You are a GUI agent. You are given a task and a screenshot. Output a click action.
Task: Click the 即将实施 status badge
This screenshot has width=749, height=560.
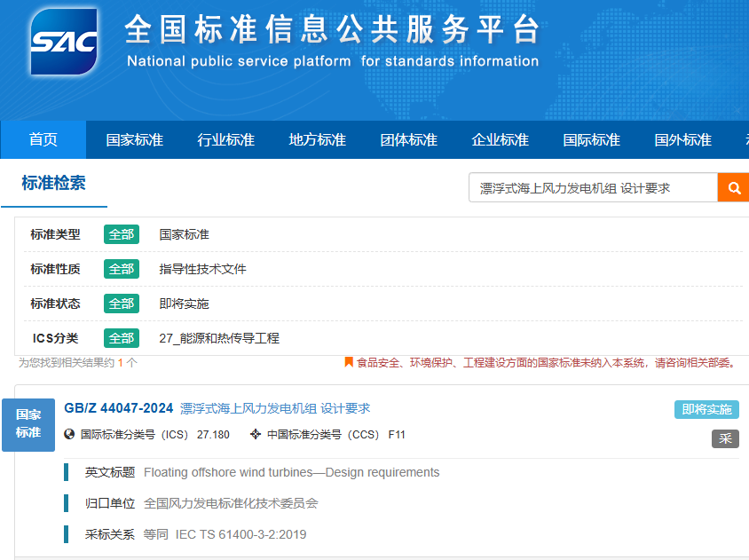706,409
